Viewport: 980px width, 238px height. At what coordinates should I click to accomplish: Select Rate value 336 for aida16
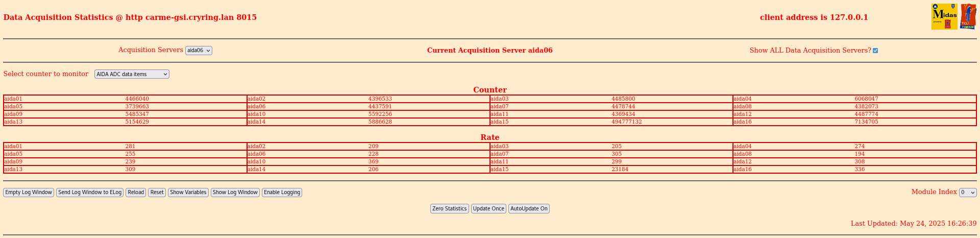pos(860,170)
